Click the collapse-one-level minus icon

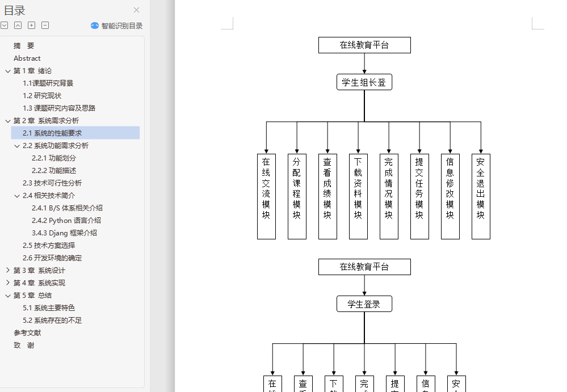45,26
